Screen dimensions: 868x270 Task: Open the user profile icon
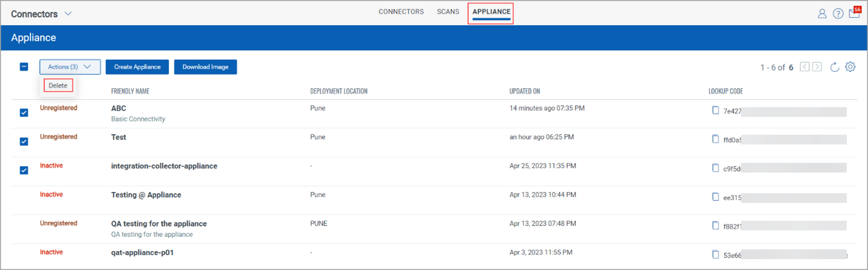pos(822,14)
